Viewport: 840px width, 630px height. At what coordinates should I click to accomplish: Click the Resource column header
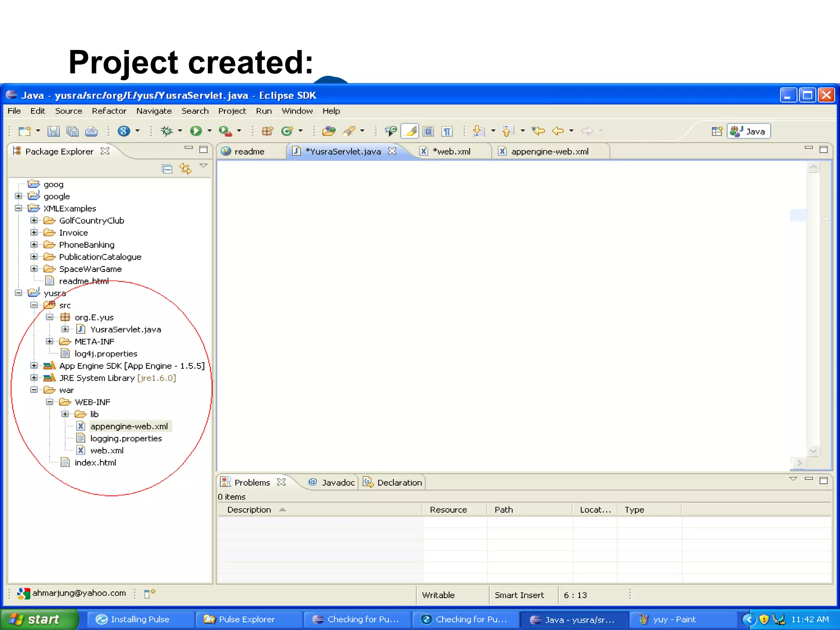tap(455, 509)
